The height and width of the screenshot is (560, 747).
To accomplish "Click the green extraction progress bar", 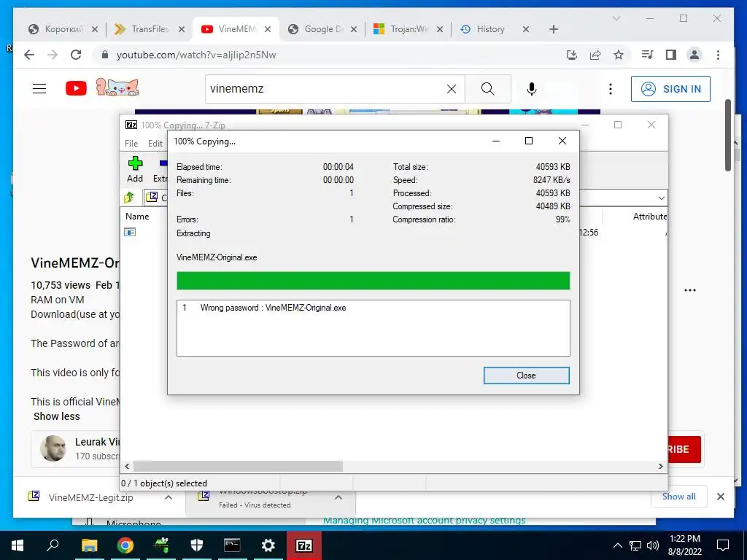I will click(x=373, y=281).
